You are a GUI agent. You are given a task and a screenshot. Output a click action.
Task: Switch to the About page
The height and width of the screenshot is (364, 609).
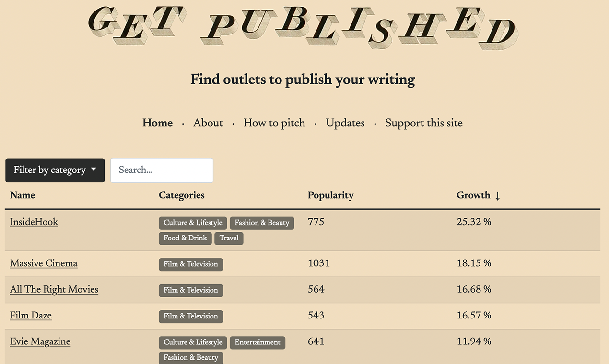208,123
